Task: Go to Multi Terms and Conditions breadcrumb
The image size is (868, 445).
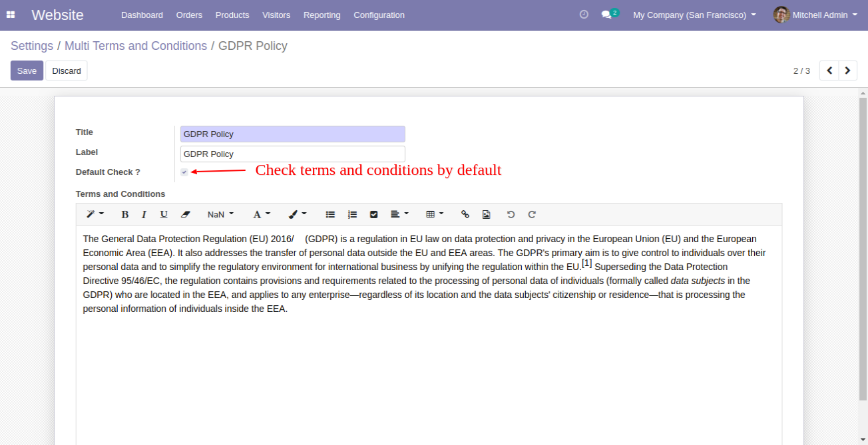Action: [x=136, y=46]
